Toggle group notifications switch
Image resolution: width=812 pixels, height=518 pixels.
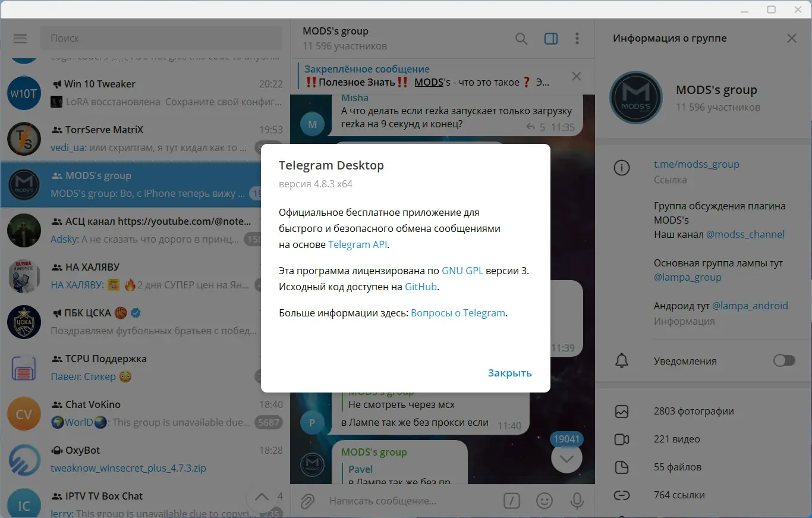point(784,360)
